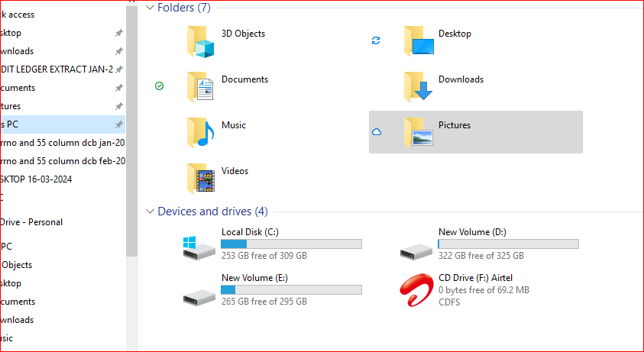Click '0 bytes free of 69.2 MB' text
The width and height of the screenshot is (644, 352).
click(x=484, y=290)
